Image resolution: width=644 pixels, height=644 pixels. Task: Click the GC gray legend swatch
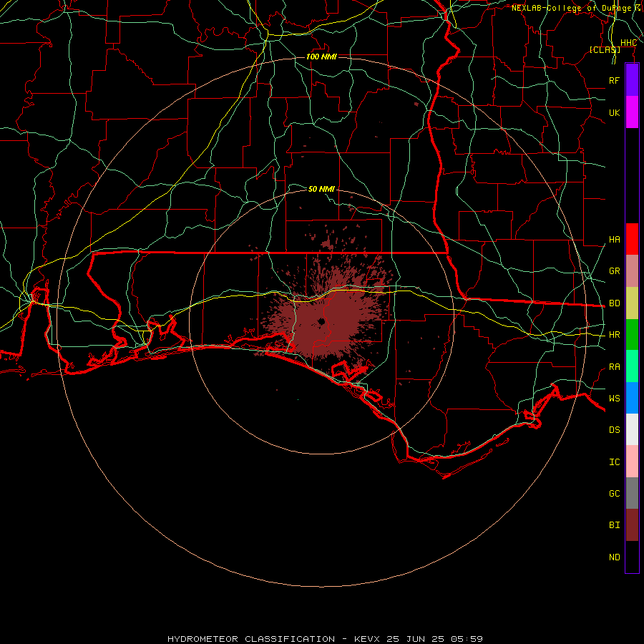pyautogui.click(x=632, y=493)
